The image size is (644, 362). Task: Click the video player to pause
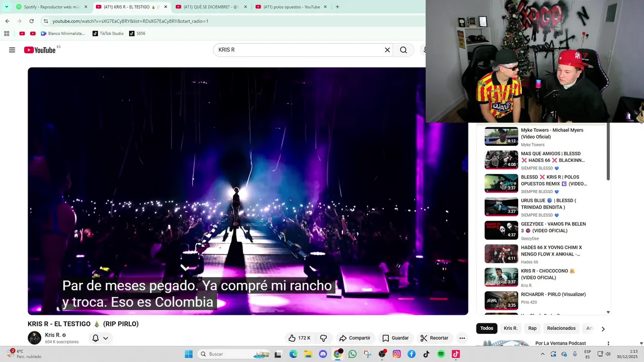(248, 191)
